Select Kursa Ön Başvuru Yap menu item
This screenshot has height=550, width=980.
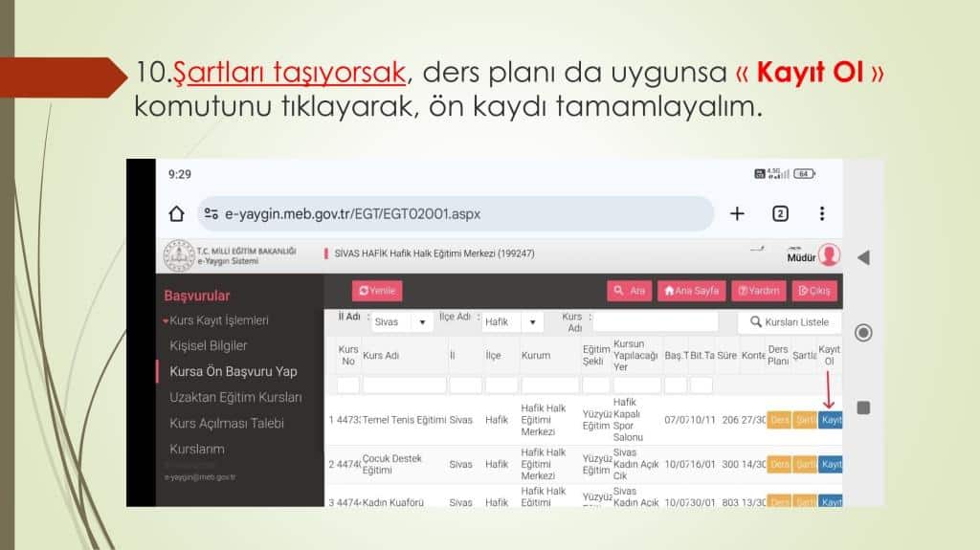click(x=234, y=371)
